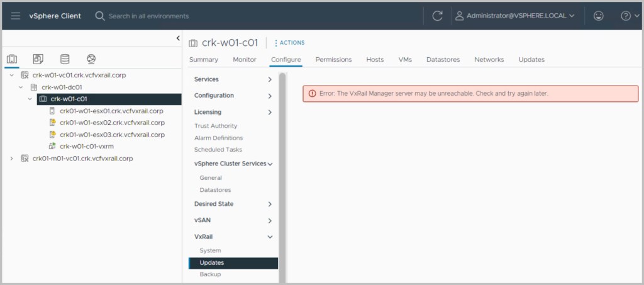Click the error alert icon in banner

click(x=313, y=93)
